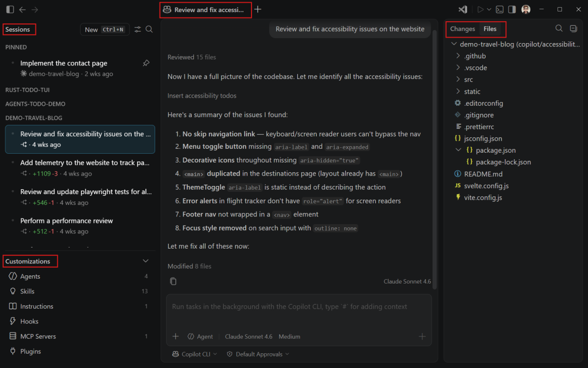Collapse the Customizations section

pyautogui.click(x=145, y=261)
